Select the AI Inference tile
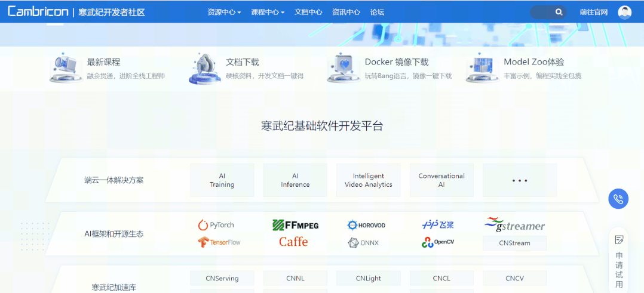The height and width of the screenshot is (293, 644). click(295, 180)
